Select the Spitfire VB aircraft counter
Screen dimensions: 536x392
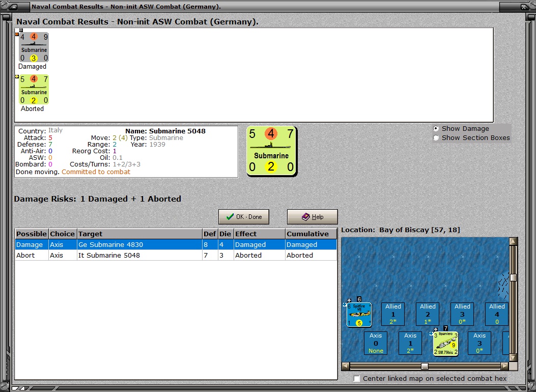tap(359, 315)
